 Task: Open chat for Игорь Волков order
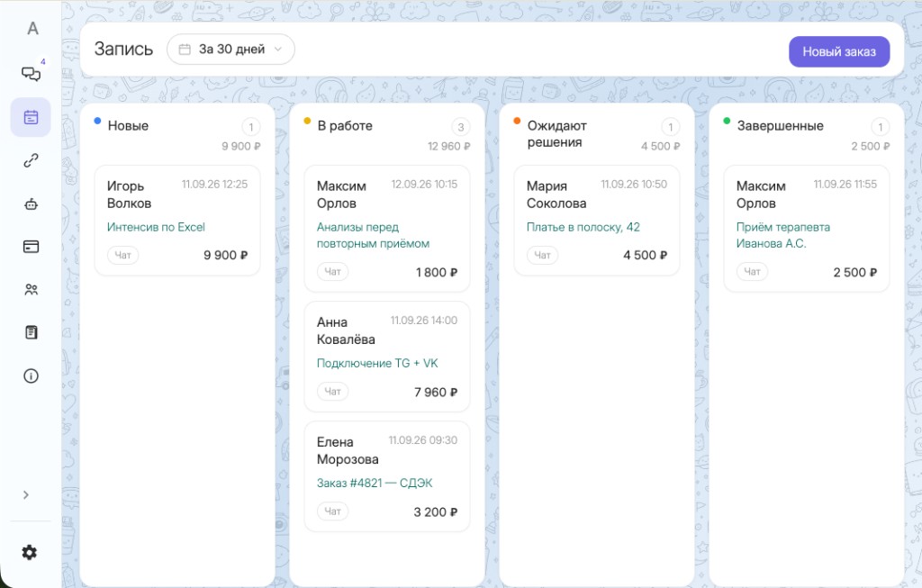click(122, 255)
